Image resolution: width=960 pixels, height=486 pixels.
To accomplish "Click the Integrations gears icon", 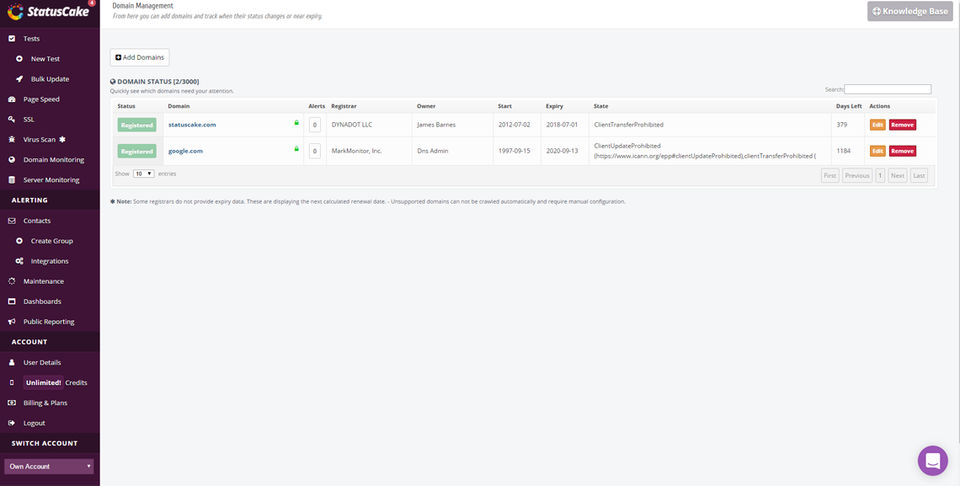I will (20, 261).
